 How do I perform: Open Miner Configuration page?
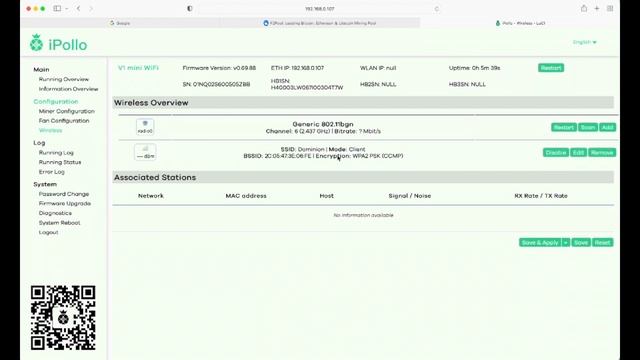(x=67, y=111)
